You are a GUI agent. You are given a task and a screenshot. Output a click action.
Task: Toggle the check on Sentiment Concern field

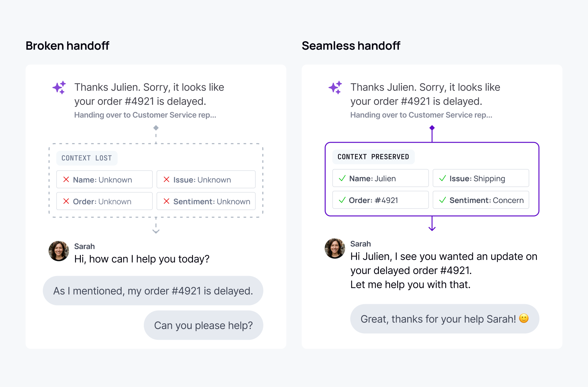click(x=443, y=200)
